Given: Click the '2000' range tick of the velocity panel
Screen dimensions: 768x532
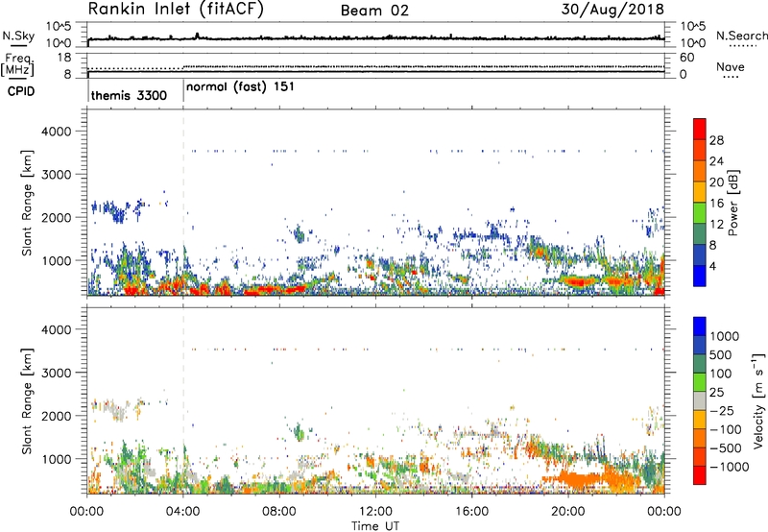Looking at the screenshot, I should [x=56, y=416].
